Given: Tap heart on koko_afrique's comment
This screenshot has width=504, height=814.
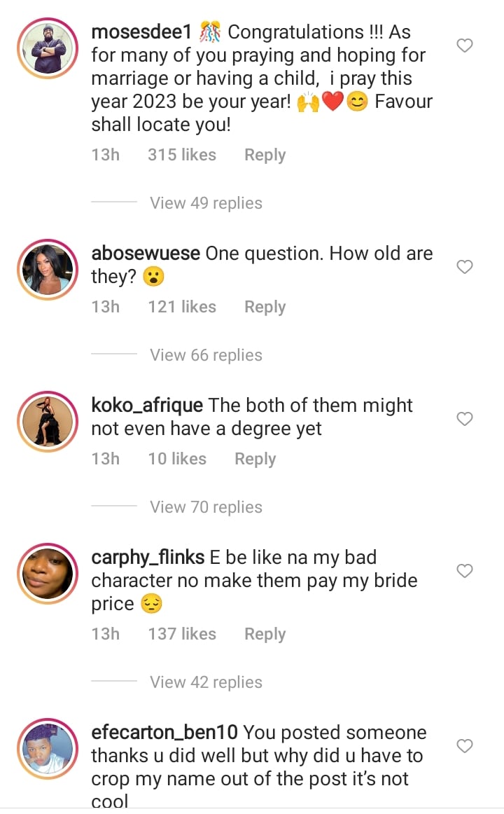Looking at the screenshot, I should tap(465, 419).
